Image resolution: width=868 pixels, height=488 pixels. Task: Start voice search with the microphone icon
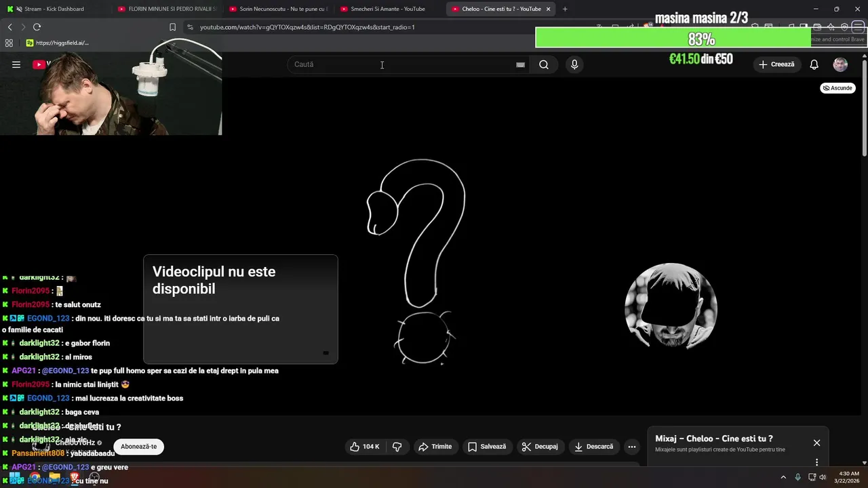[x=574, y=64]
